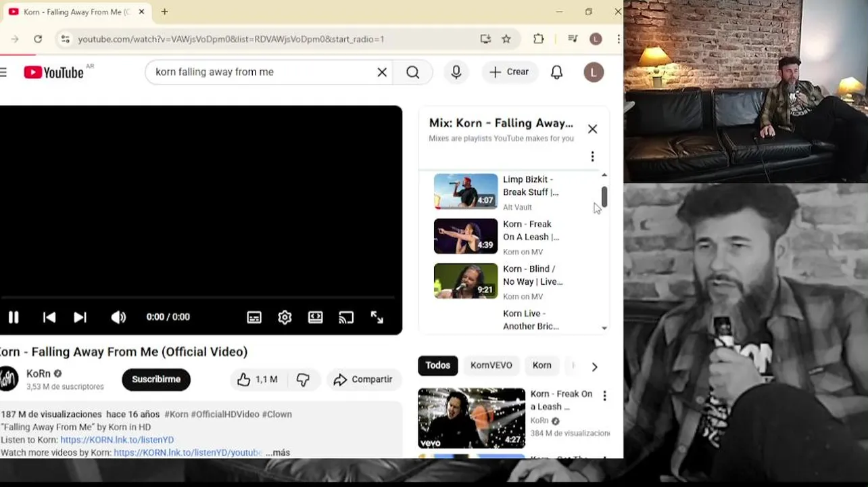Click the playlist scroll-up arrow
This screenshot has height=487, width=868.
(604, 176)
